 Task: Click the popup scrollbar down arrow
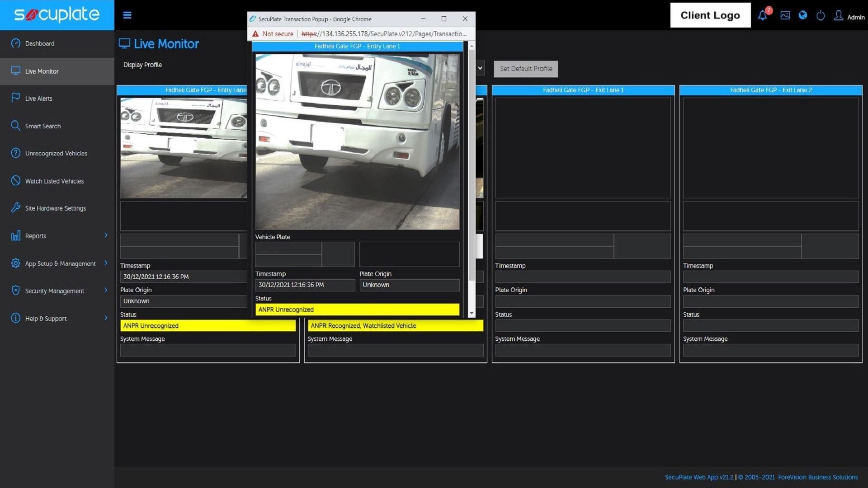[472, 313]
